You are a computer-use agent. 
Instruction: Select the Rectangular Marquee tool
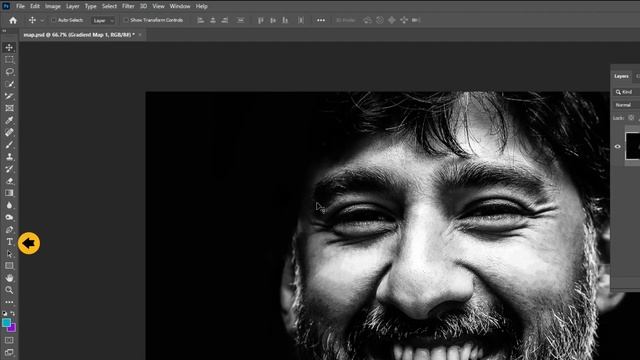point(9,60)
